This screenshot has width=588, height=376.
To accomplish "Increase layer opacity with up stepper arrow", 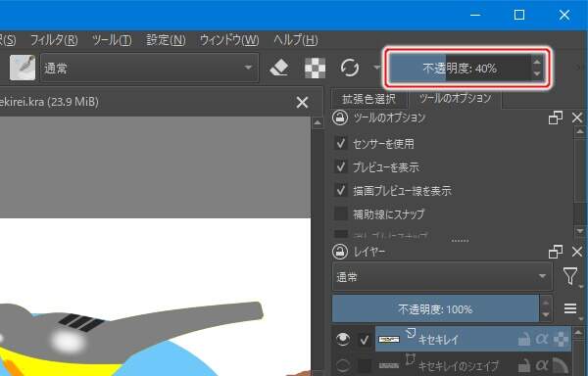I will pos(546,303).
